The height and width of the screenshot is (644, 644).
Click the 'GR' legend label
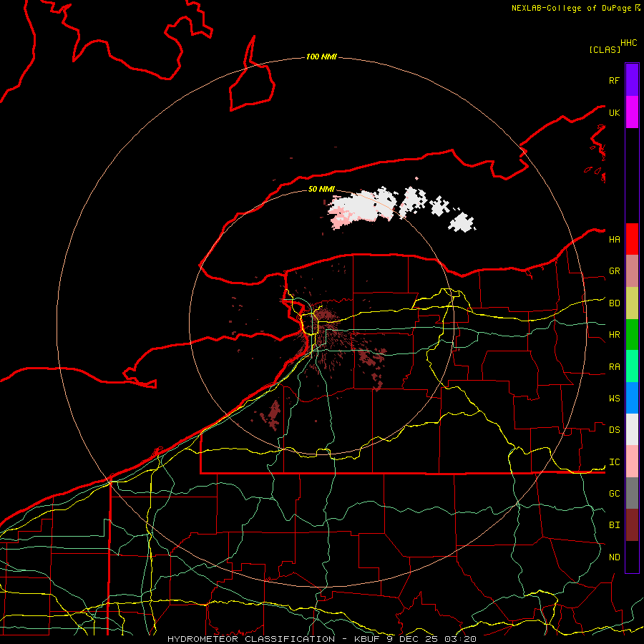click(615, 271)
